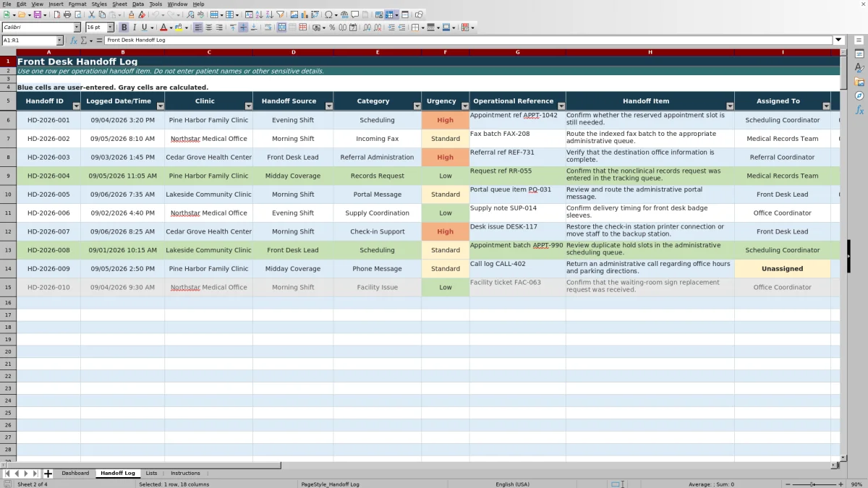Toggle Center Horizontally alignment button

click(208, 27)
